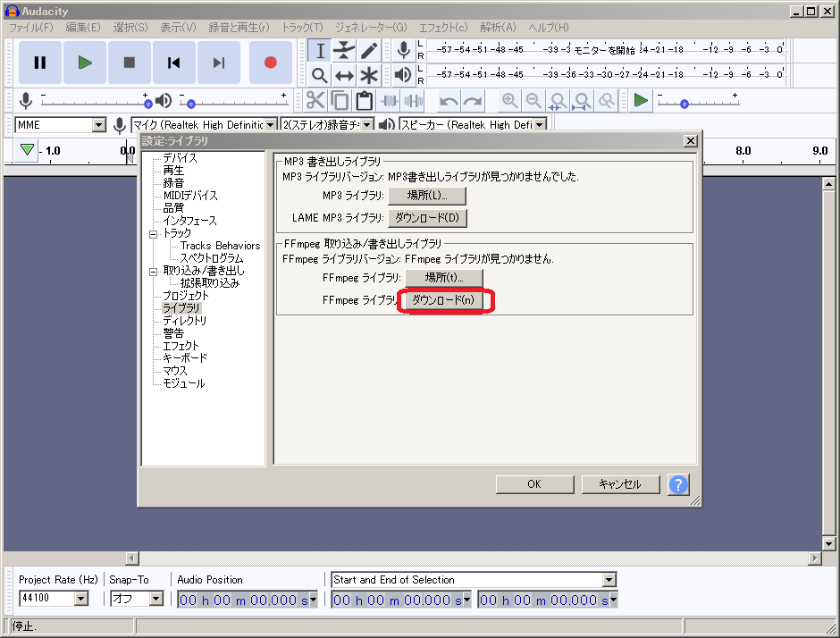The image size is (840, 638).
Task: Collapse the トラック tree node
Action: (x=153, y=234)
